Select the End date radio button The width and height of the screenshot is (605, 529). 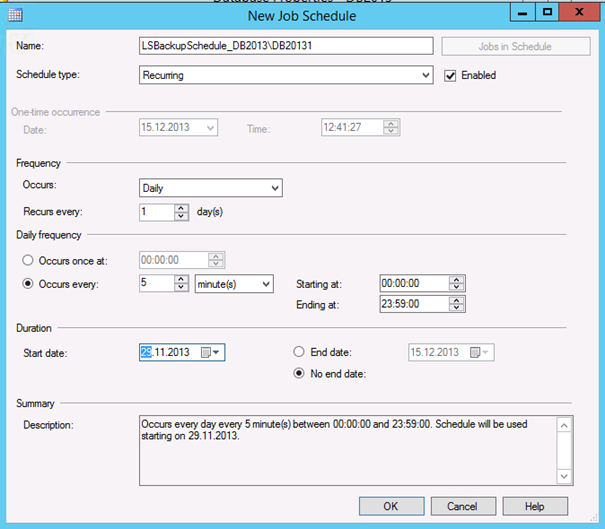coord(298,352)
